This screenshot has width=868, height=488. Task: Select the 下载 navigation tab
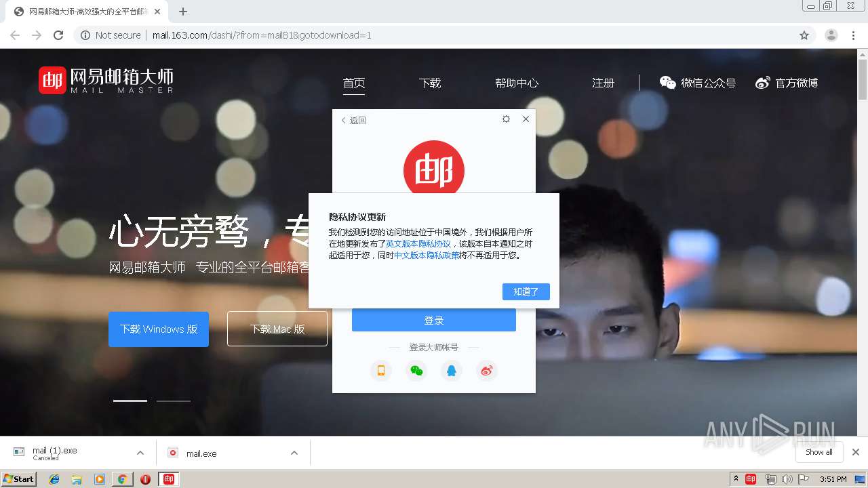click(x=430, y=83)
